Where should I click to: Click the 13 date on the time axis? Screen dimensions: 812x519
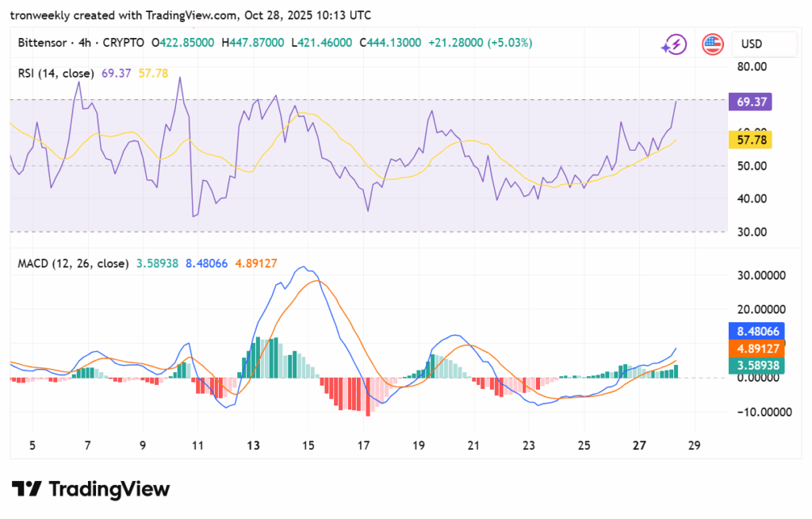(254, 445)
